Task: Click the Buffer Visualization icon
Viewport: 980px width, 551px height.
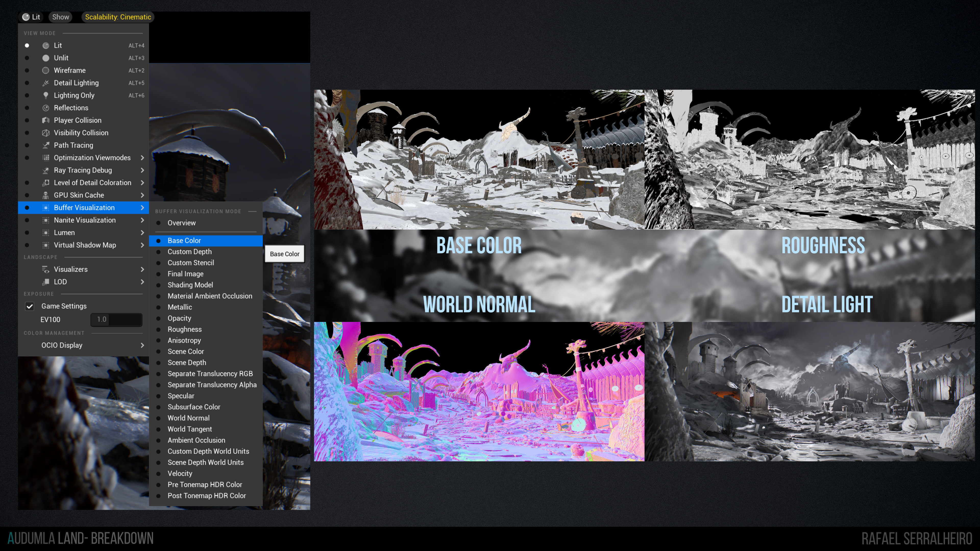Action: tap(46, 208)
